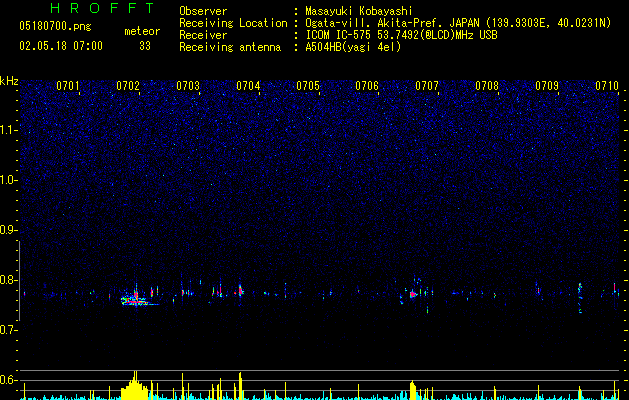Screen dimensions: 629x400
Task: Click the grey frequency range bar on left axis
Action: [x=19, y=281]
